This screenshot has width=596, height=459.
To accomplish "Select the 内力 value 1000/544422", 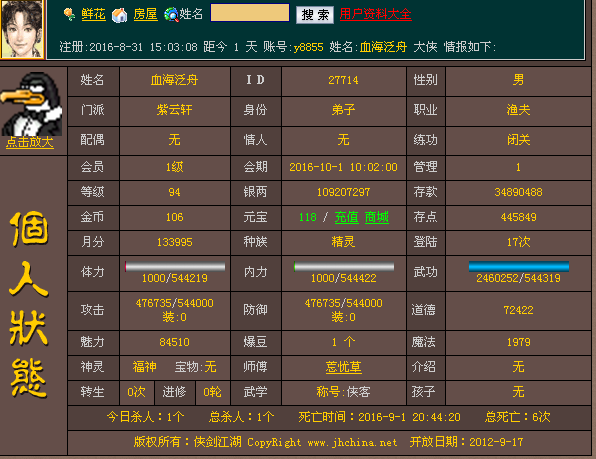I will [x=344, y=279].
